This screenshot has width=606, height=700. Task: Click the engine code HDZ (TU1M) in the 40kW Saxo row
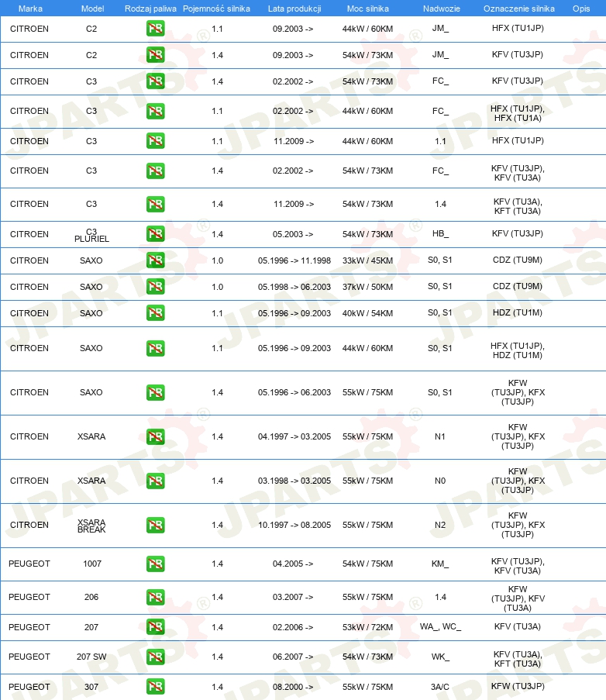point(518,313)
